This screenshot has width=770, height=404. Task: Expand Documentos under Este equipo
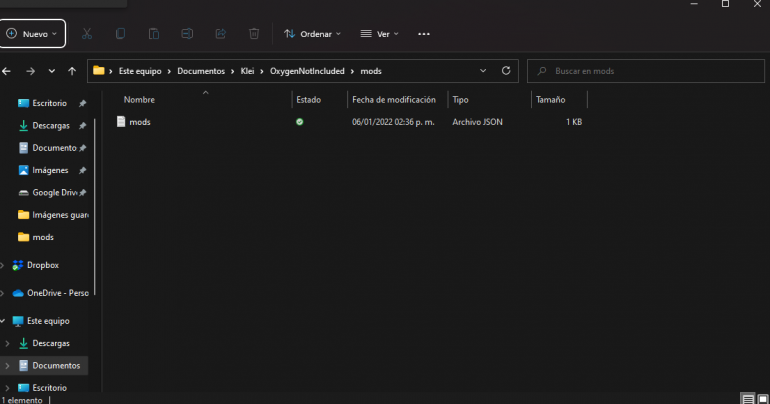[x=7, y=366]
